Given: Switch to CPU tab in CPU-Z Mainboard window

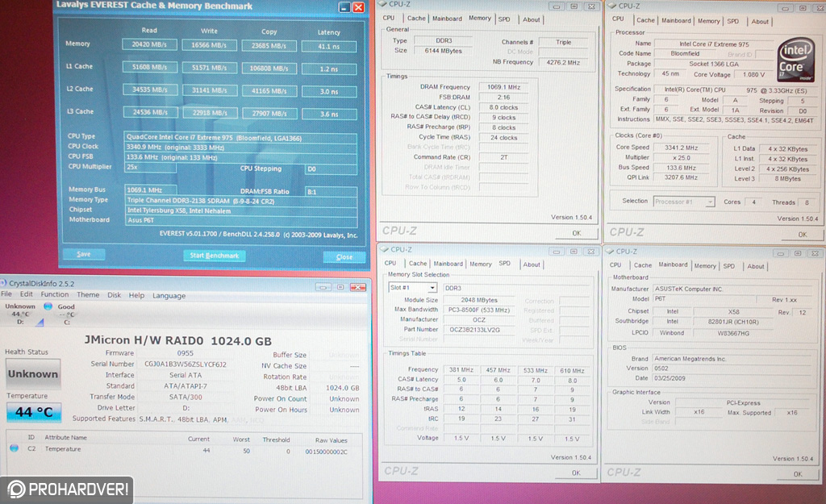Looking at the screenshot, I should [x=615, y=265].
